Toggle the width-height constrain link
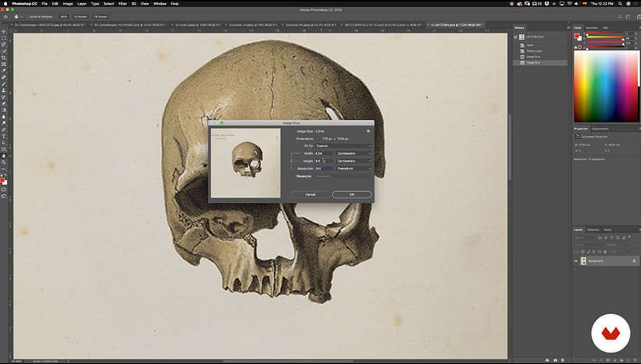The width and height of the screenshot is (641, 364). coord(292,161)
